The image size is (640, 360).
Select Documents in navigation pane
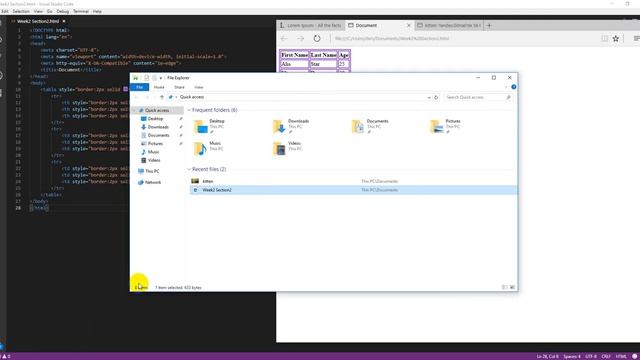click(x=158, y=135)
